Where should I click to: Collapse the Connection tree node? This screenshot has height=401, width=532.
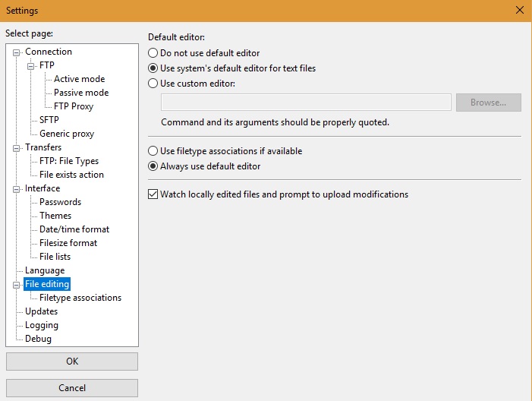tap(16, 52)
